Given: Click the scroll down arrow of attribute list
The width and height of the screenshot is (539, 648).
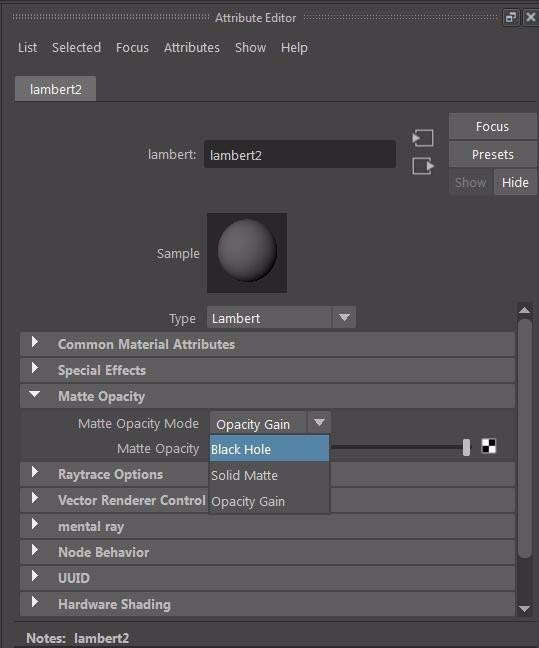Looking at the screenshot, I should [525, 609].
